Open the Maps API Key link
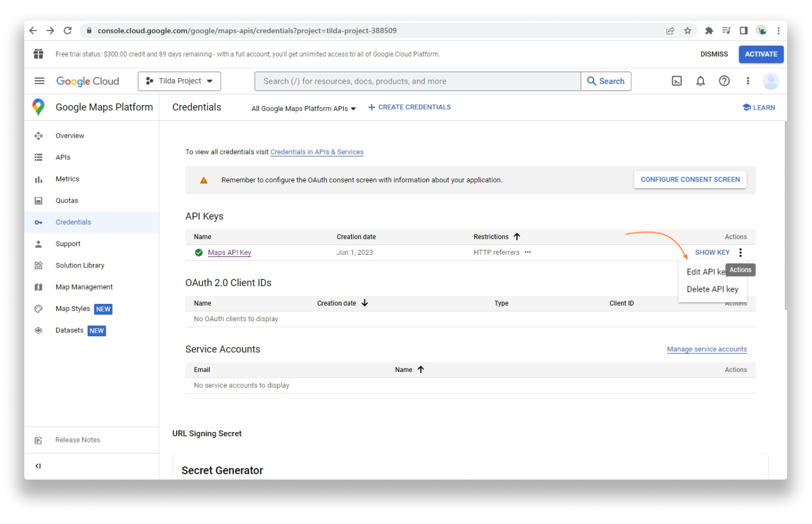This screenshot has width=812, height=524. click(229, 252)
